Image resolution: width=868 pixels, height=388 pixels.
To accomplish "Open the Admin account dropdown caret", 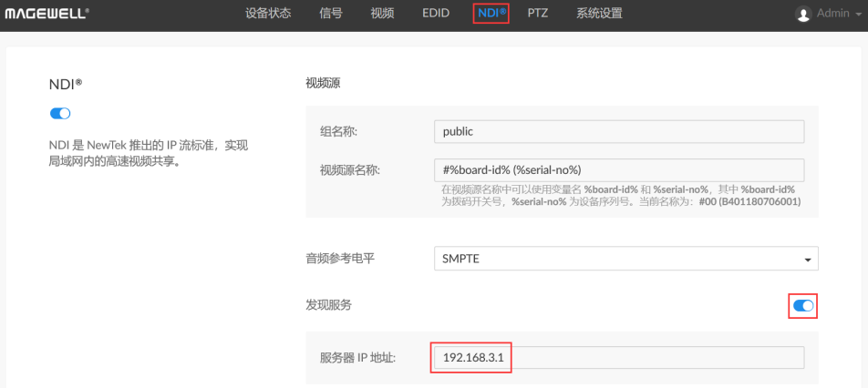I will point(859,15).
